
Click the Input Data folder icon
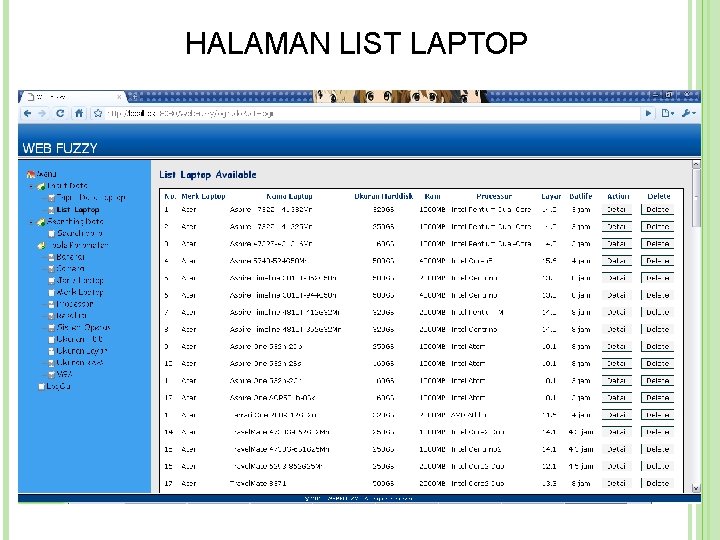click(x=41, y=186)
